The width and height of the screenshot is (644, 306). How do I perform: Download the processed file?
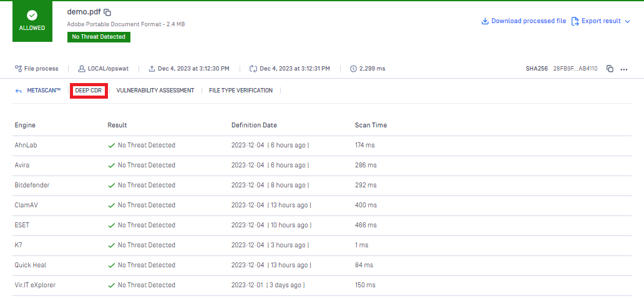pos(524,21)
